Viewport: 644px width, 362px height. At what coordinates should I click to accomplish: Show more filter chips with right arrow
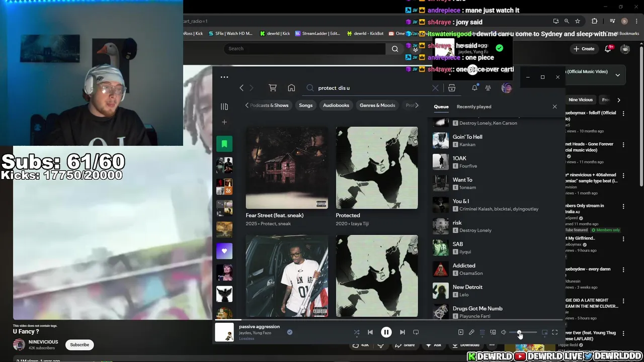[417, 106]
